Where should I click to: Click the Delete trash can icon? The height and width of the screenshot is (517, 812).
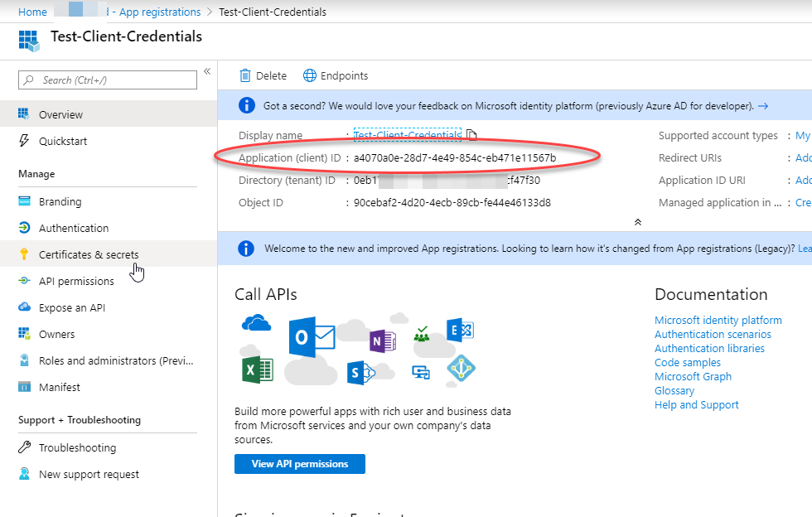245,75
